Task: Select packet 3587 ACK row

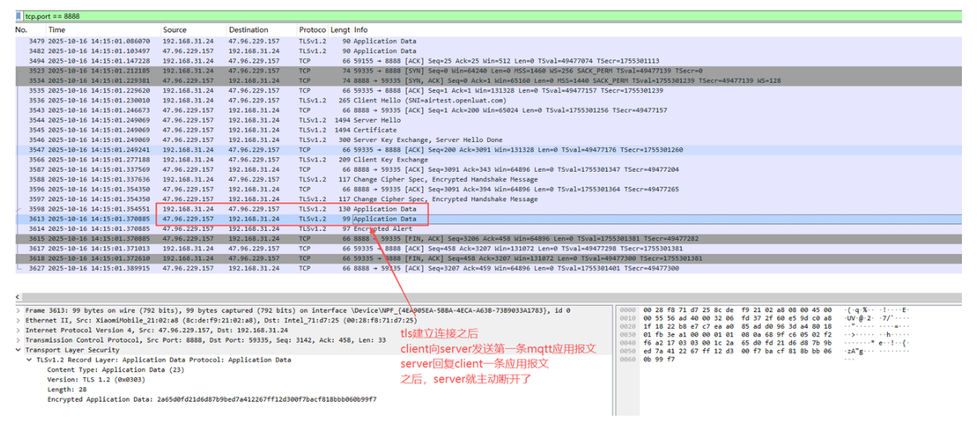Action: [x=488, y=169]
